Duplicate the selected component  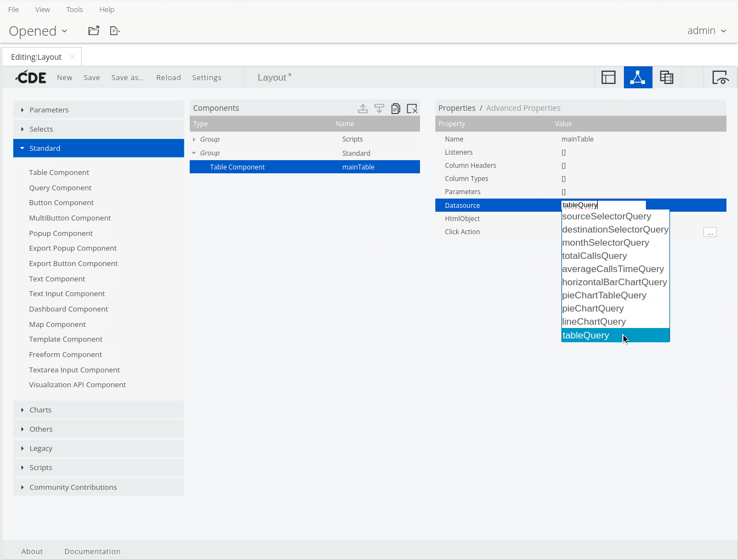pos(395,109)
